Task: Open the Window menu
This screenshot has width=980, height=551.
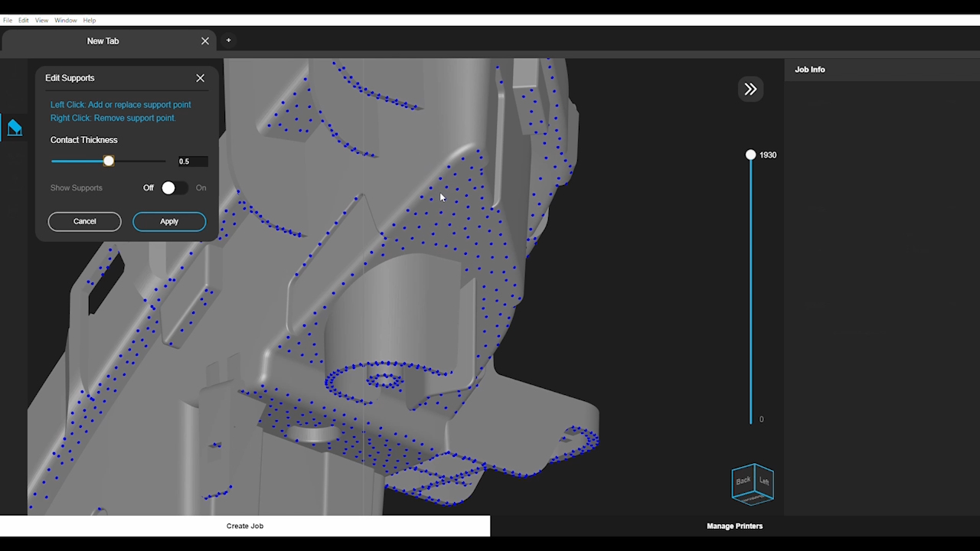Action: pos(65,21)
